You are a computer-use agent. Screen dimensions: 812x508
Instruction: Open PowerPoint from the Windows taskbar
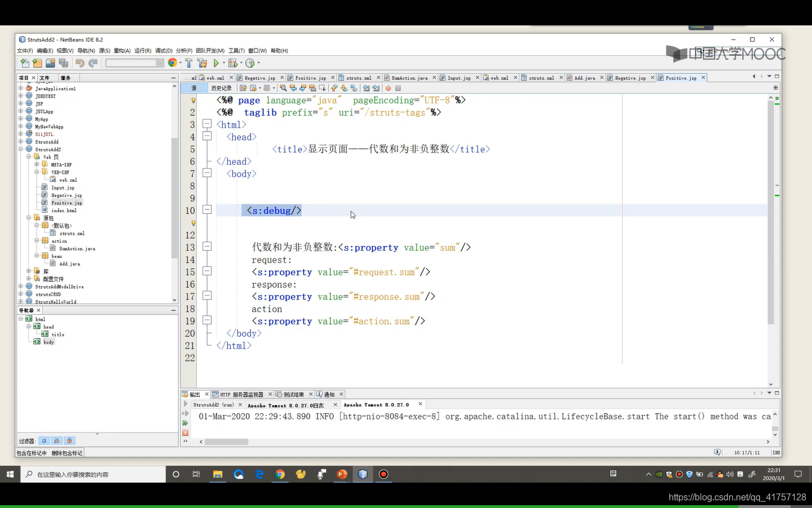pyautogui.click(x=342, y=474)
